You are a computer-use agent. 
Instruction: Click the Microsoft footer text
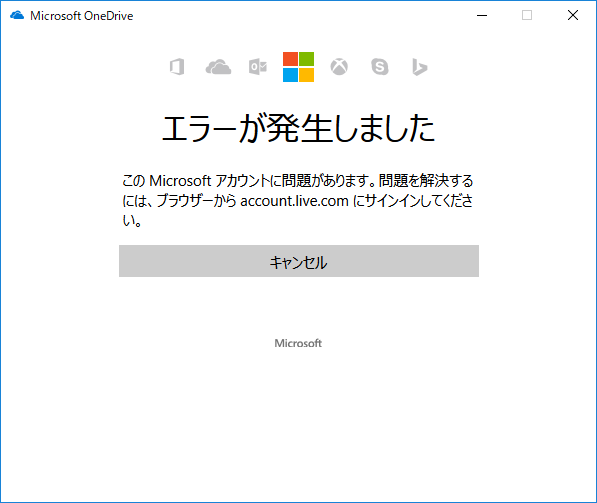tap(298, 343)
